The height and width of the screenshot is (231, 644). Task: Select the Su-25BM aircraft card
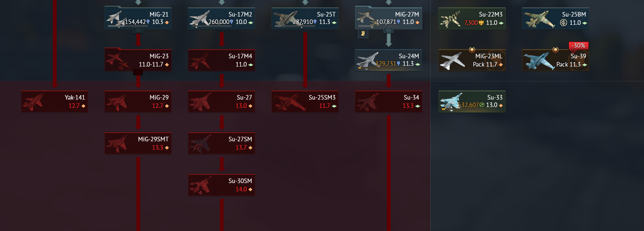click(556, 19)
